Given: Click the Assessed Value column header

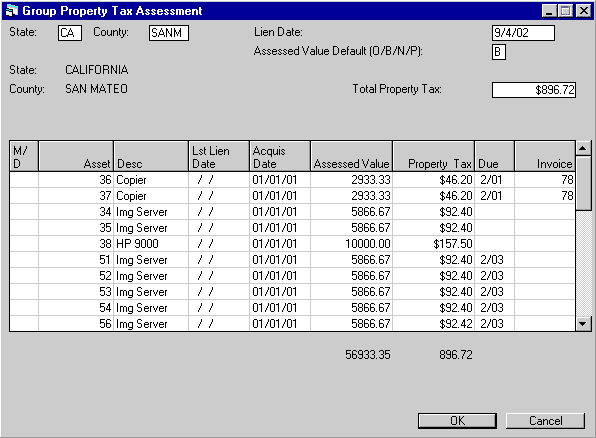Looking at the screenshot, I should click(351, 156).
